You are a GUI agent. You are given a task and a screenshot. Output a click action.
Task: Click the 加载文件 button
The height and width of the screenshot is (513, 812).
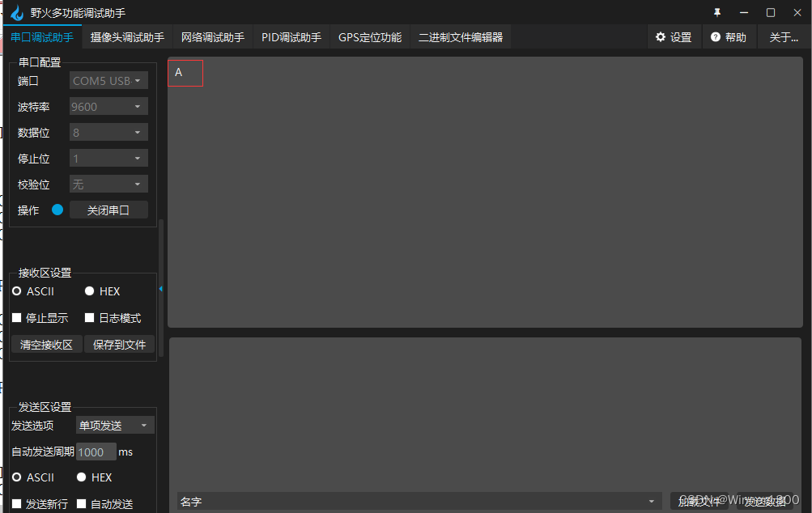(x=699, y=501)
